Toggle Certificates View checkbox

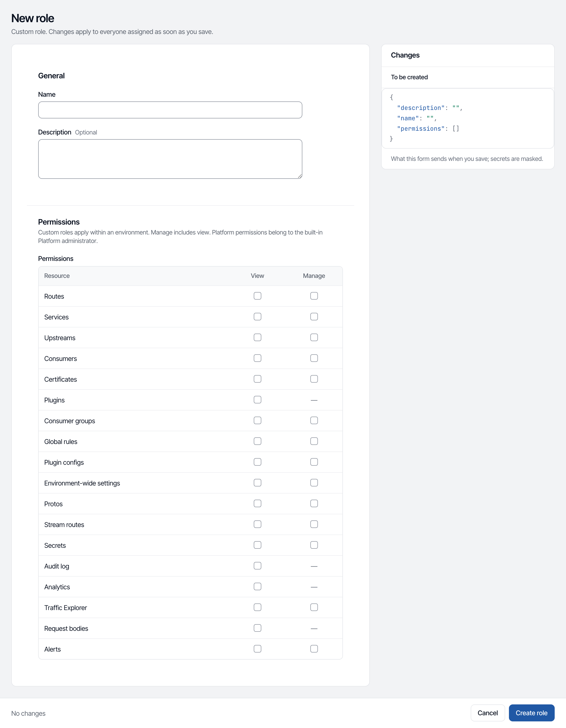click(x=257, y=379)
